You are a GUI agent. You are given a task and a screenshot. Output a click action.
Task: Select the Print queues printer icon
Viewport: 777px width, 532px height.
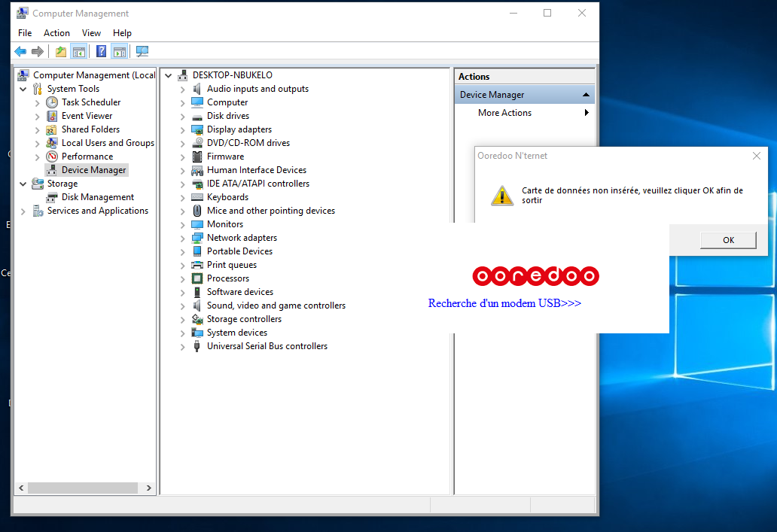197,265
